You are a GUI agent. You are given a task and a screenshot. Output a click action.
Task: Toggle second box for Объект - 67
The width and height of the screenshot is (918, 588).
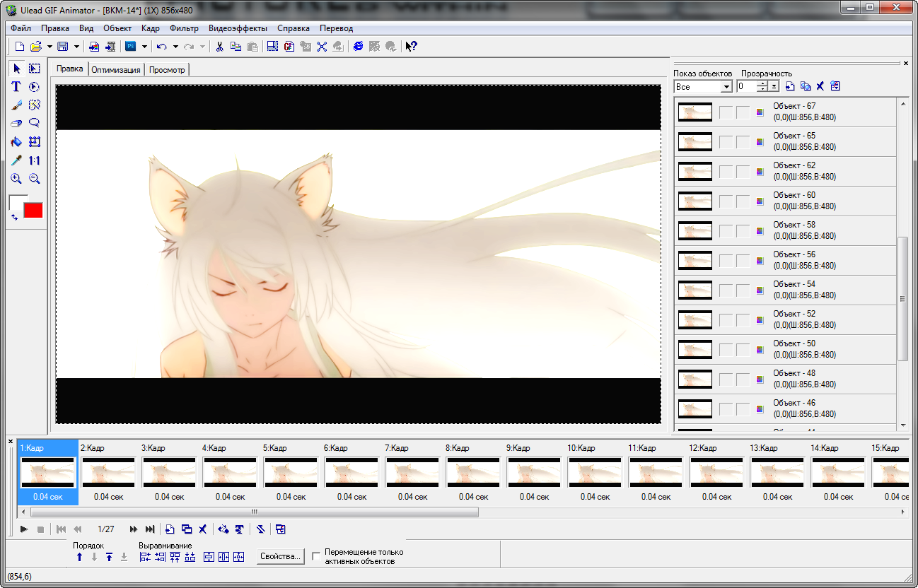[743, 112]
